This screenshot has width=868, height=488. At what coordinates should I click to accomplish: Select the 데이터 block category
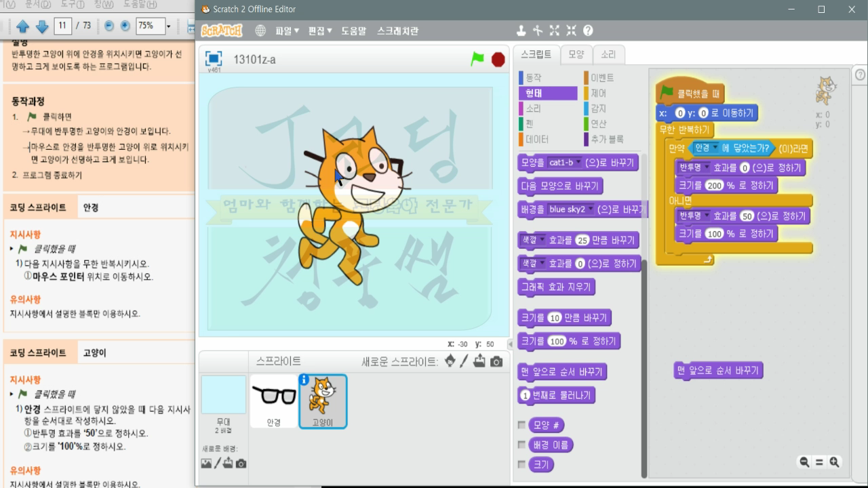click(536, 140)
